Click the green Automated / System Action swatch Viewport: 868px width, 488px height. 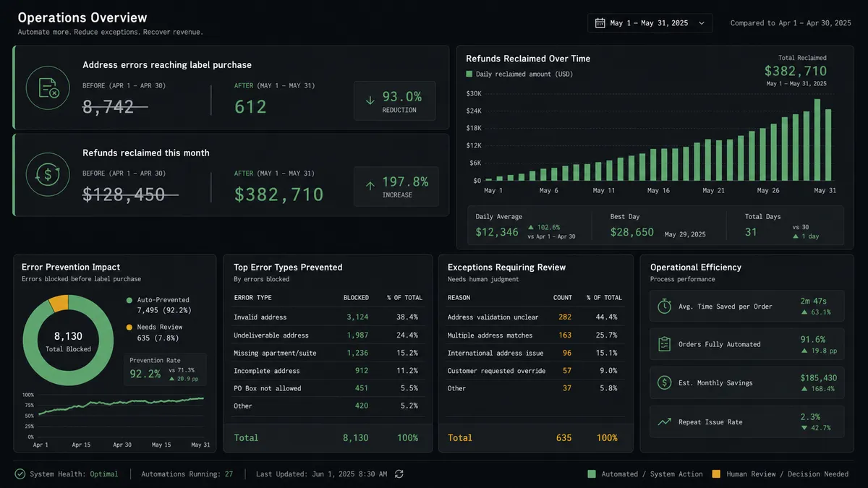coord(592,474)
